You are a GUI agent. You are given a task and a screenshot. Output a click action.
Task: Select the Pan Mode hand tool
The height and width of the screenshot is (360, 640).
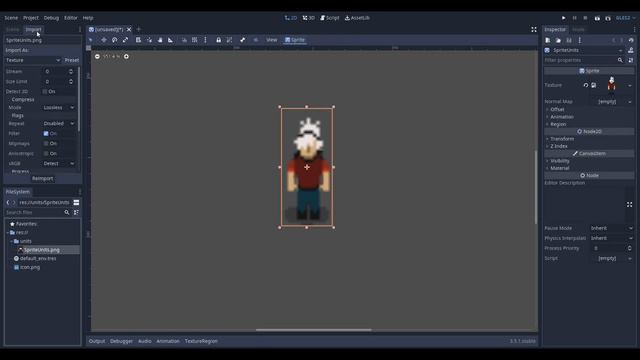pos(160,40)
